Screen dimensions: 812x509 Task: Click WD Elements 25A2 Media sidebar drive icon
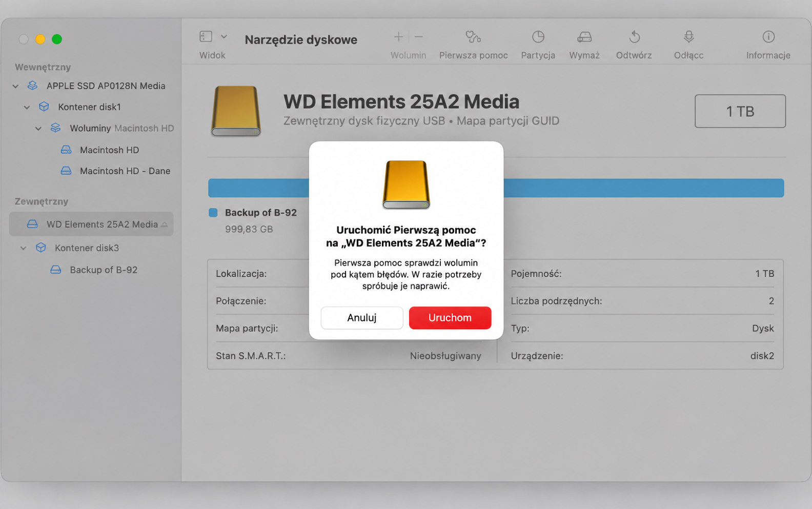click(32, 224)
